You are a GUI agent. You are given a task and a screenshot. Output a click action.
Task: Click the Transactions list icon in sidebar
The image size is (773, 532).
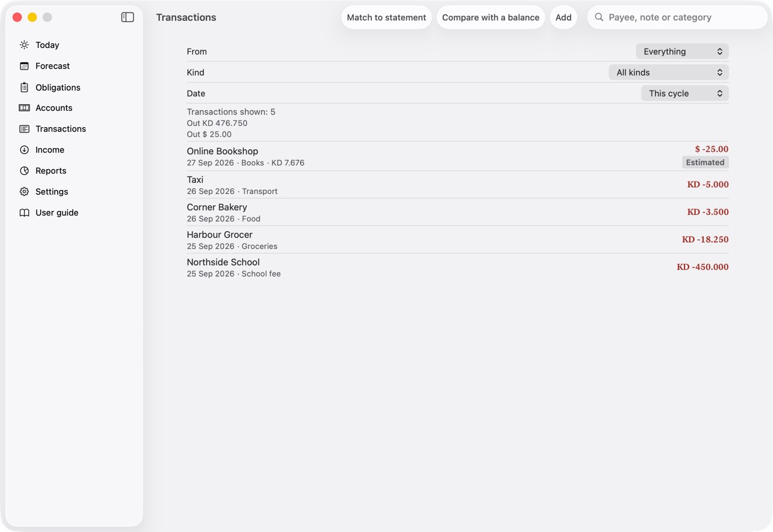click(x=24, y=128)
